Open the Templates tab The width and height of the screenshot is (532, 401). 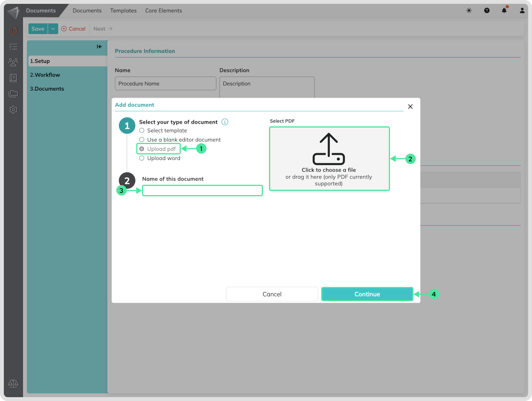(x=123, y=11)
